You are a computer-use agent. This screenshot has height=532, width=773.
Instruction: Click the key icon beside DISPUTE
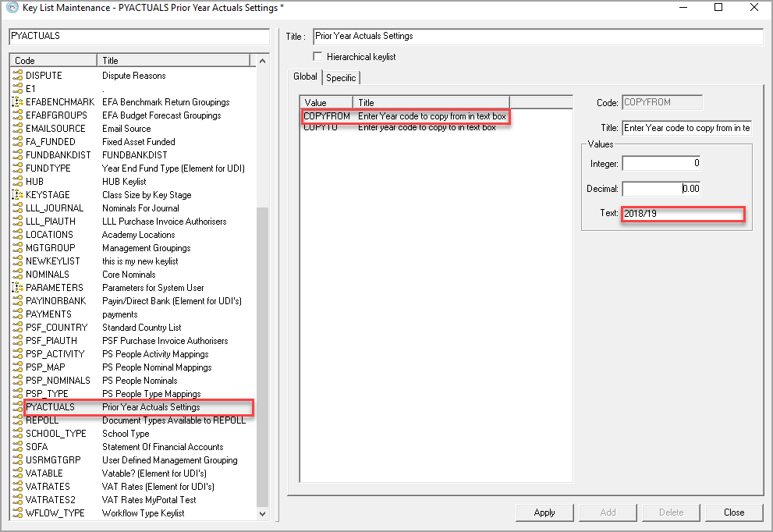coord(18,76)
